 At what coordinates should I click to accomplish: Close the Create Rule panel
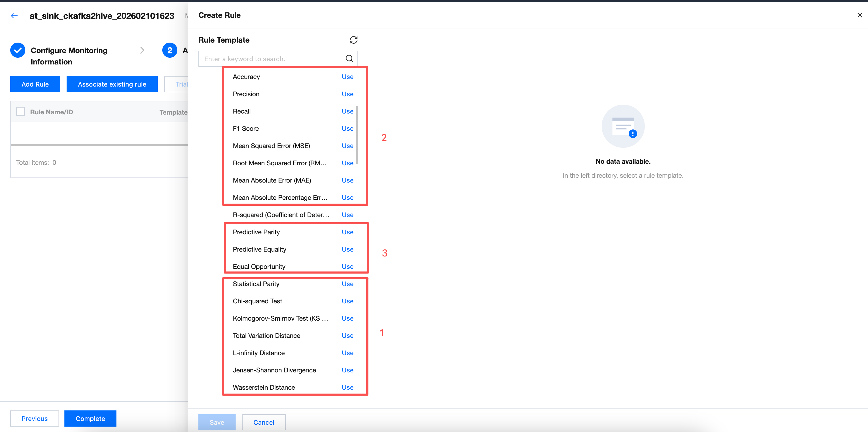coord(860,15)
